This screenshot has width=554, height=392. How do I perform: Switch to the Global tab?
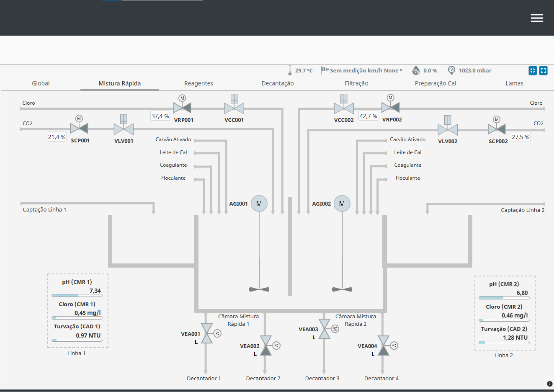(41, 83)
